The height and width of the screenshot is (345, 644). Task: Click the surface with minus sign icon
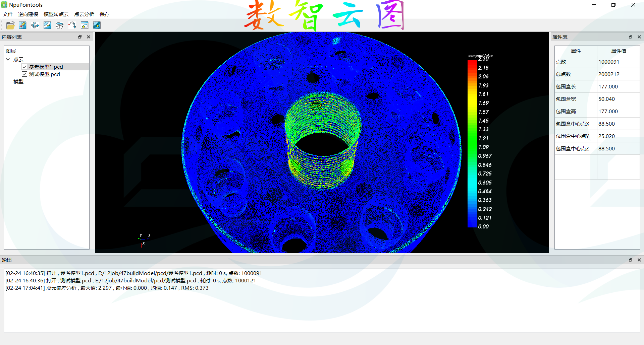point(47,25)
